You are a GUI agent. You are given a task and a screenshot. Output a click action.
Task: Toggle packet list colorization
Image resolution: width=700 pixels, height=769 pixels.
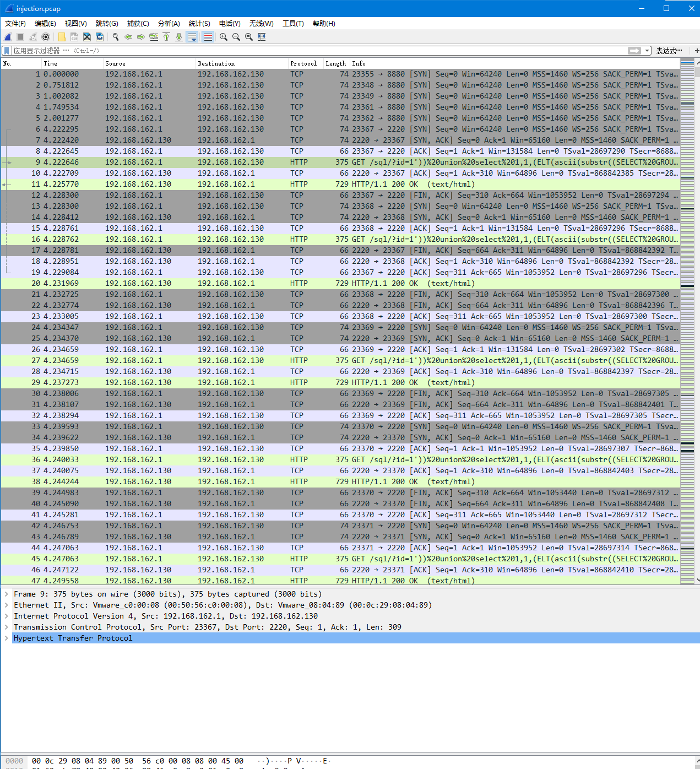(208, 37)
